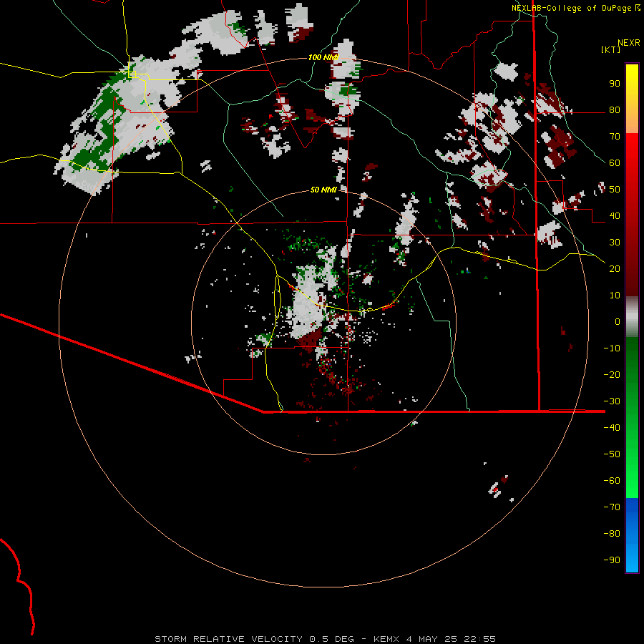Click the 100 NMI range ring label
Screen dimensions: 644x644
click(x=323, y=57)
